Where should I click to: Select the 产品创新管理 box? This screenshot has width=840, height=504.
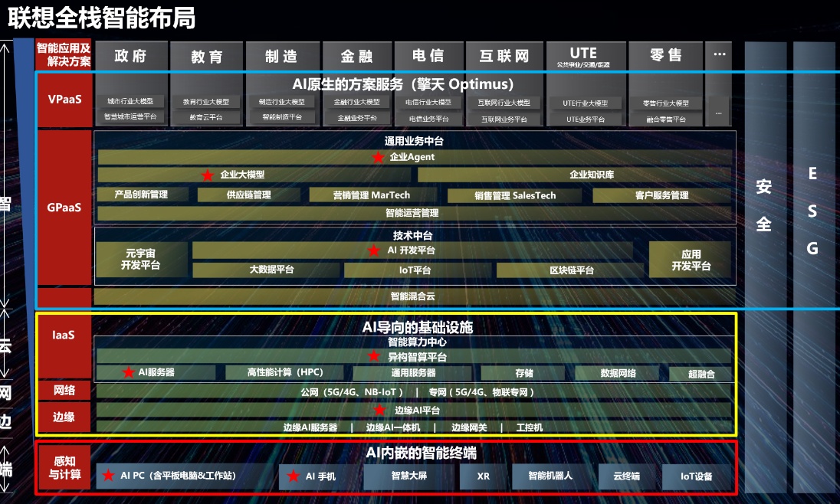(143, 195)
